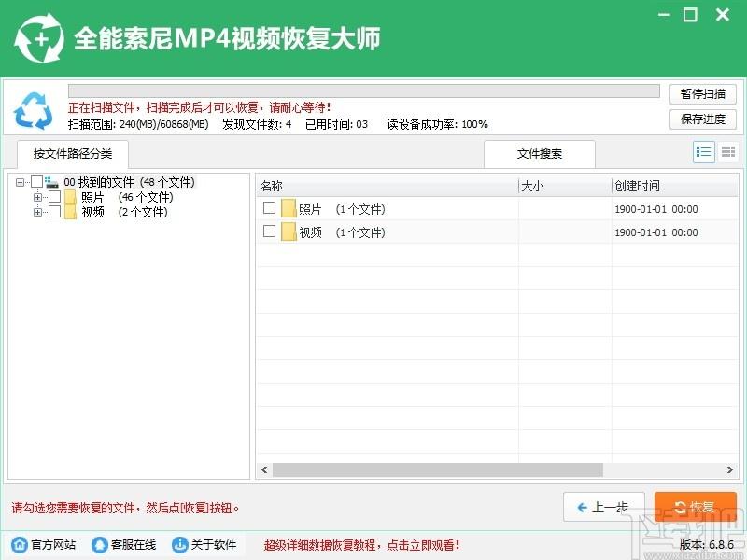This screenshot has width=747, height=560.
Task: Click the 扫描范围: 240(MB)/60868(MB) status text
Action: pyautogui.click(x=138, y=124)
